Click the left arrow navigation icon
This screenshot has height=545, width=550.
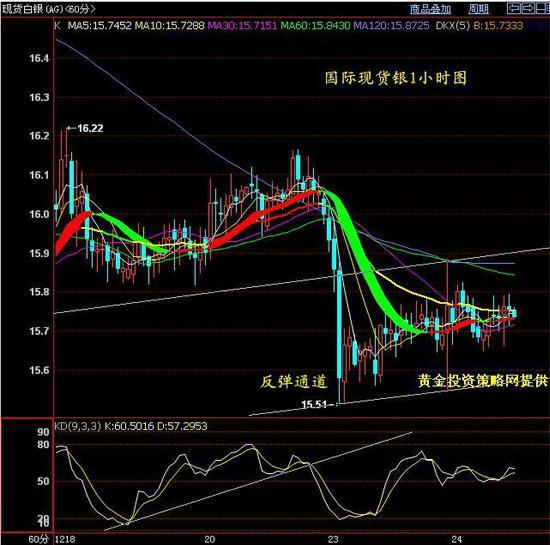tap(513, 8)
